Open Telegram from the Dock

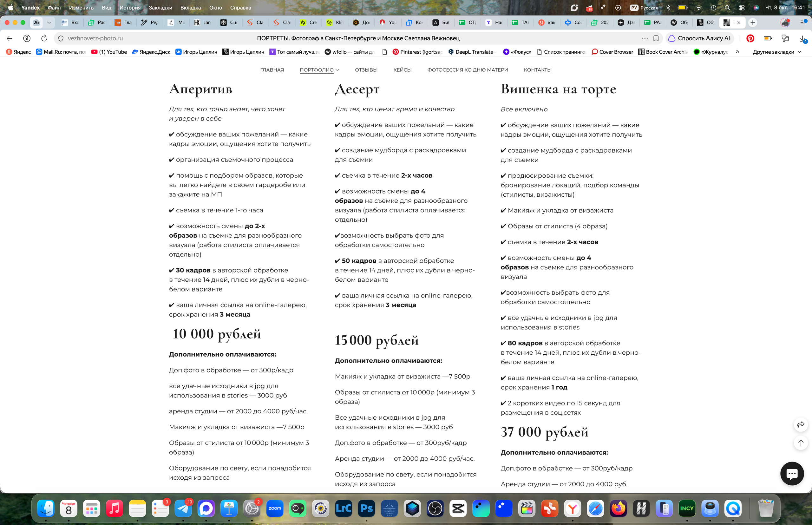[183, 508]
